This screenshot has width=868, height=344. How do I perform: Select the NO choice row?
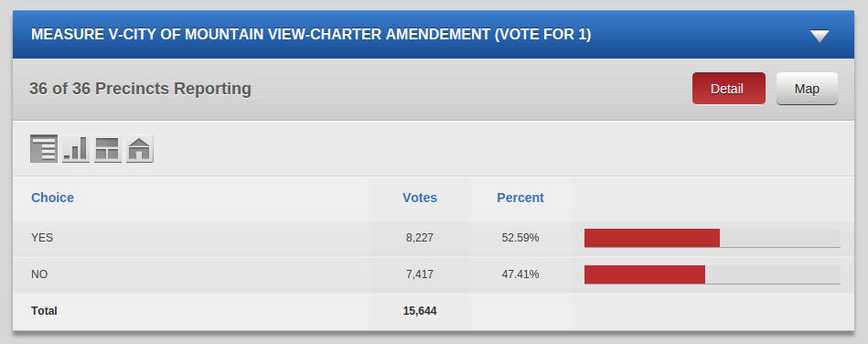pyautogui.click(x=434, y=274)
